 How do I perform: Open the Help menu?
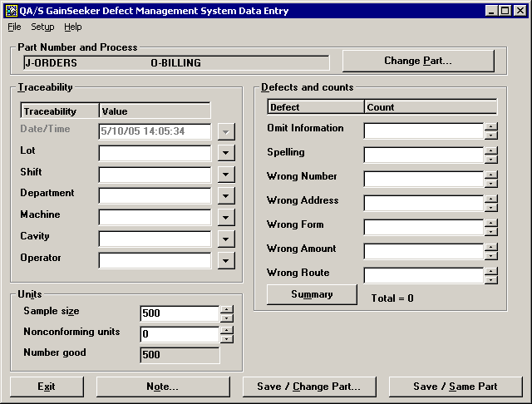point(73,27)
